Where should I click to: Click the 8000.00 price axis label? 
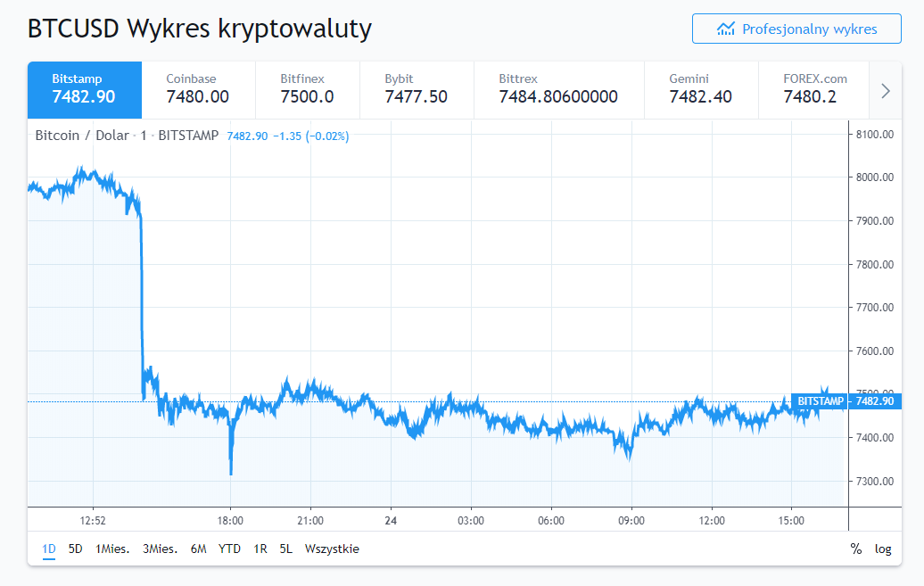point(874,177)
